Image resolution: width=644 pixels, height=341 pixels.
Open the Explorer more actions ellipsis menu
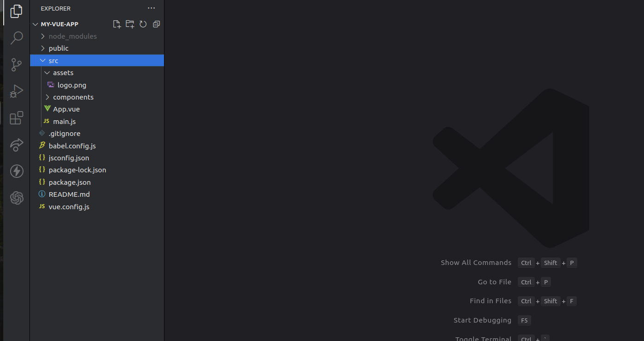tap(152, 8)
